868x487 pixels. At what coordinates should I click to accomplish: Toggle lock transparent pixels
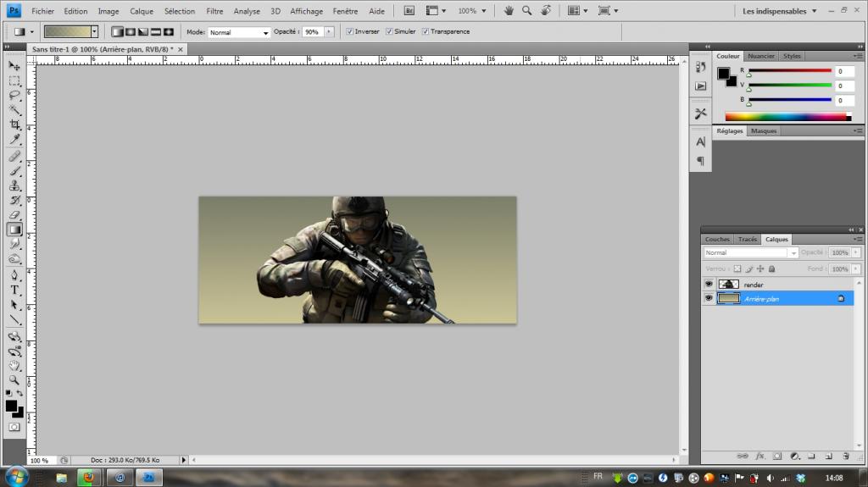[737, 269]
